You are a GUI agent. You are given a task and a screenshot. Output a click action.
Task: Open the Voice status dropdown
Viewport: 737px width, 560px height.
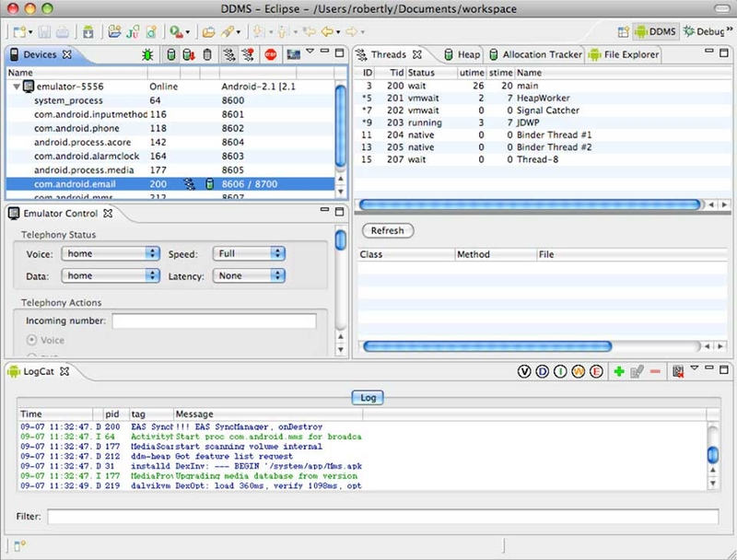pyautogui.click(x=111, y=253)
